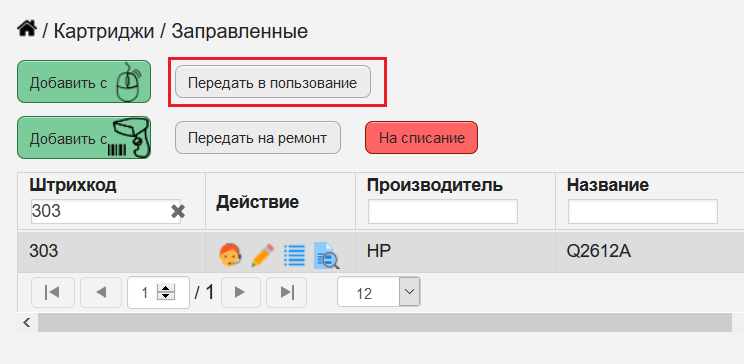Click the Действие column header
744x364 pixels.
(x=258, y=202)
